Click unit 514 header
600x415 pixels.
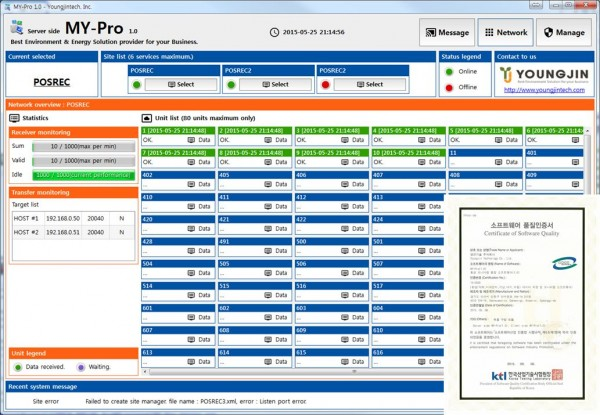178,286
